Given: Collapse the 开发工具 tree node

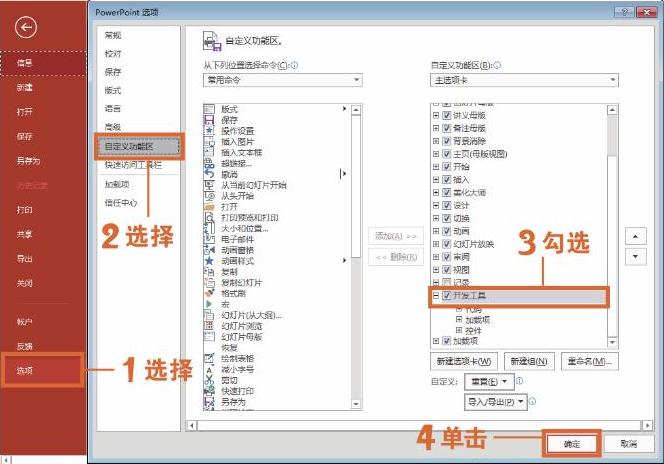Looking at the screenshot, I should pyautogui.click(x=436, y=296).
